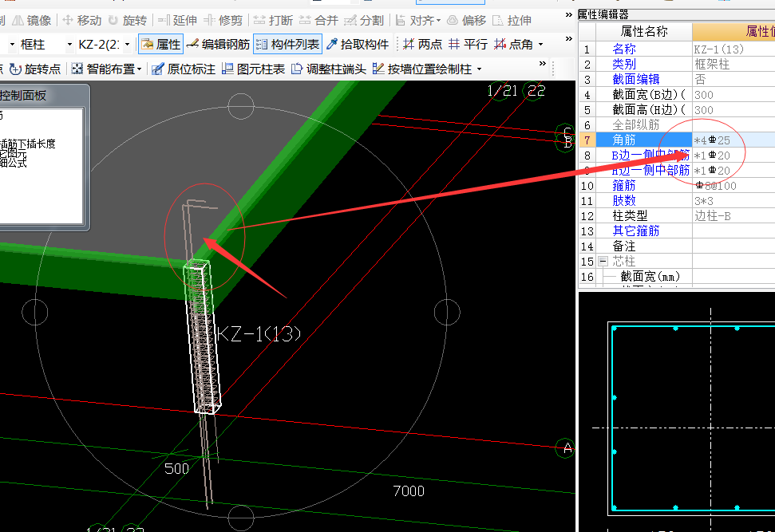
Task: Select the Split (分割) tool
Action: [x=364, y=20]
